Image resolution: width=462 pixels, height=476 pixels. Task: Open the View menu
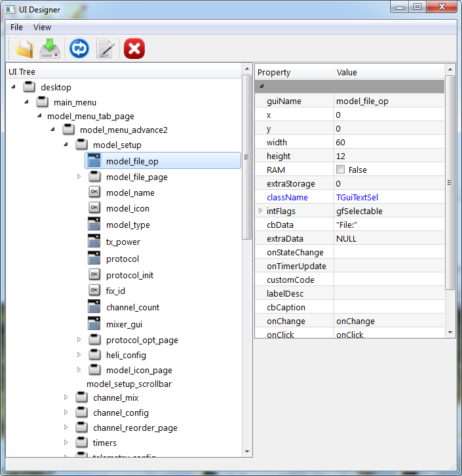pos(42,27)
